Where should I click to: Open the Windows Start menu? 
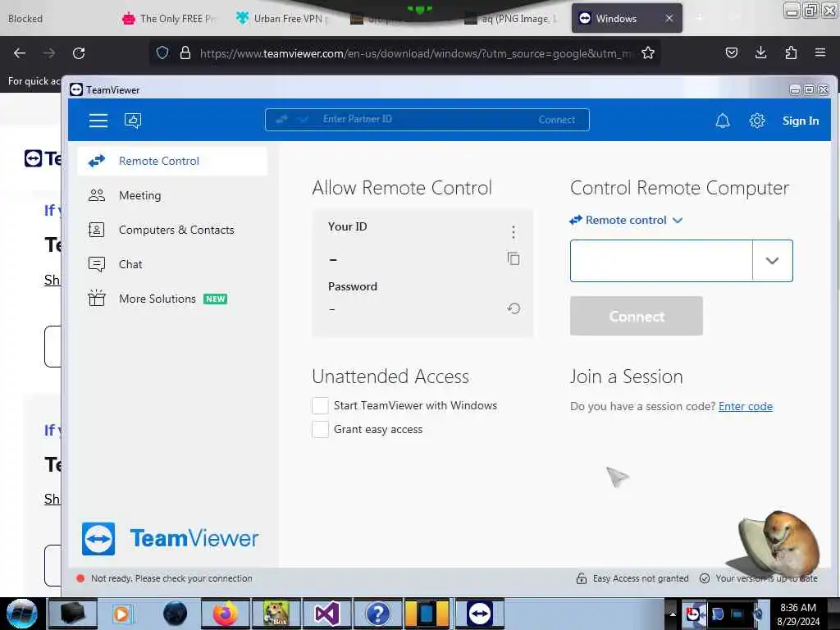tap(22, 614)
